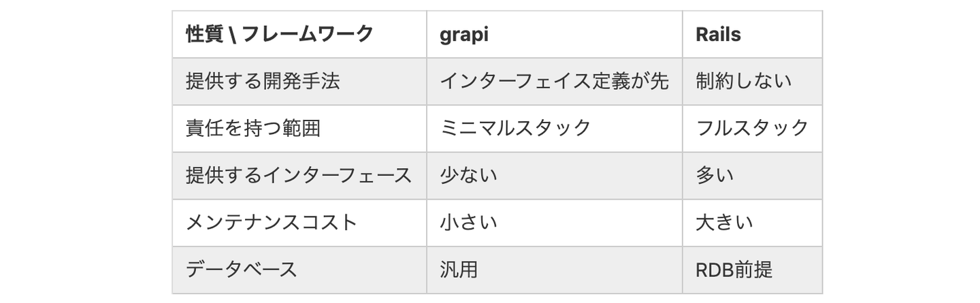The height and width of the screenshot is (303, 980).
Task: Click the 制約しない cell
Action: point(744,81)
